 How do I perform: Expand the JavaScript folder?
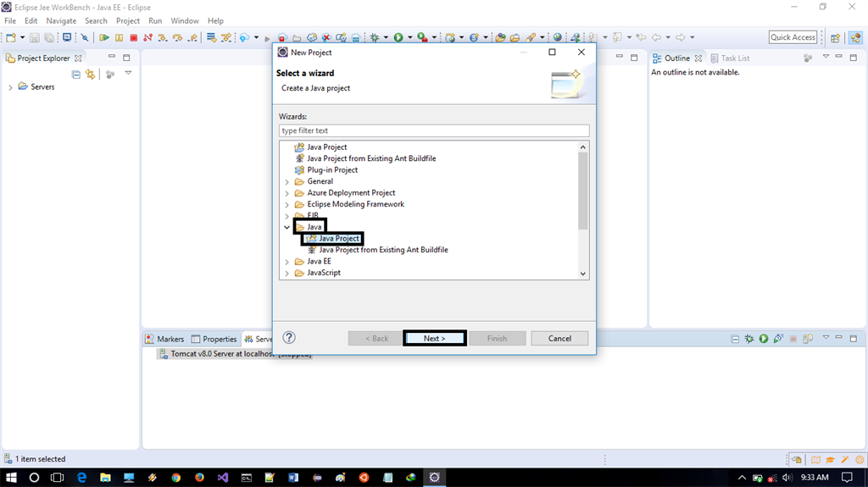coord(287,274)
